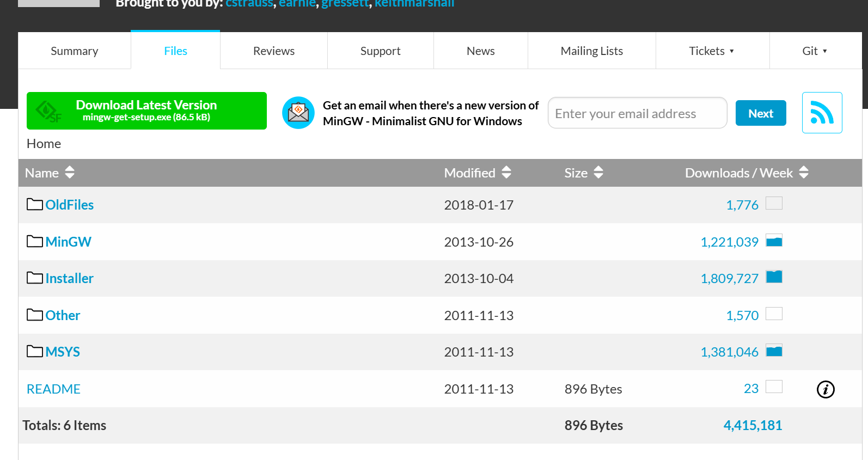Open the RSS feed icon
The image size is (868, 460).
point(822,113)
